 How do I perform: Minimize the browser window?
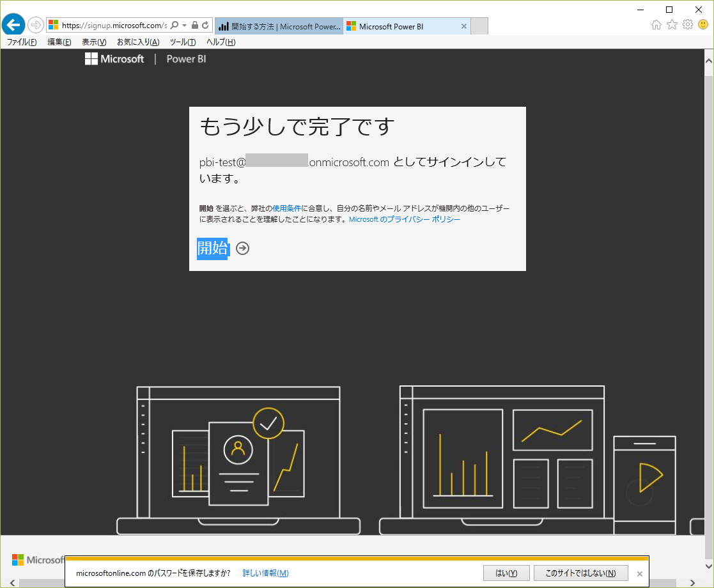pos(640,10)
